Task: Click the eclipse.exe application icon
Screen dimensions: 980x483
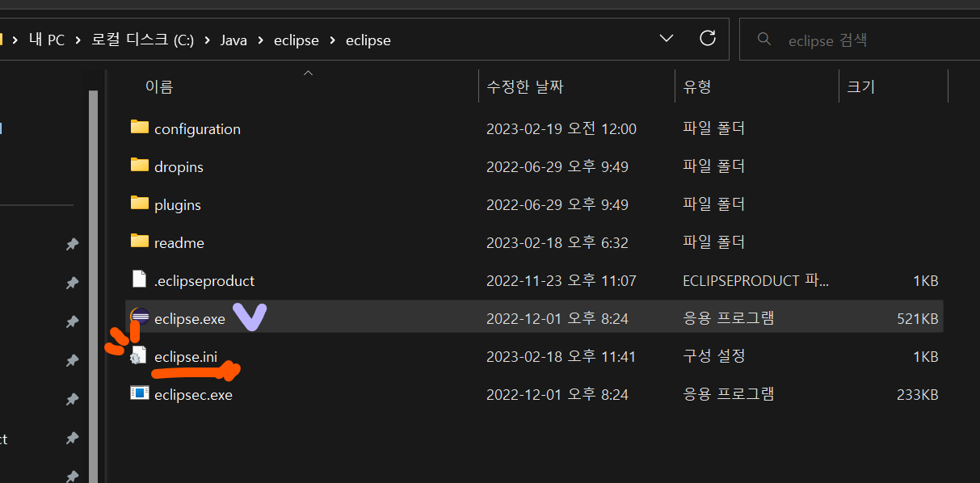Action: pos(140,317)
